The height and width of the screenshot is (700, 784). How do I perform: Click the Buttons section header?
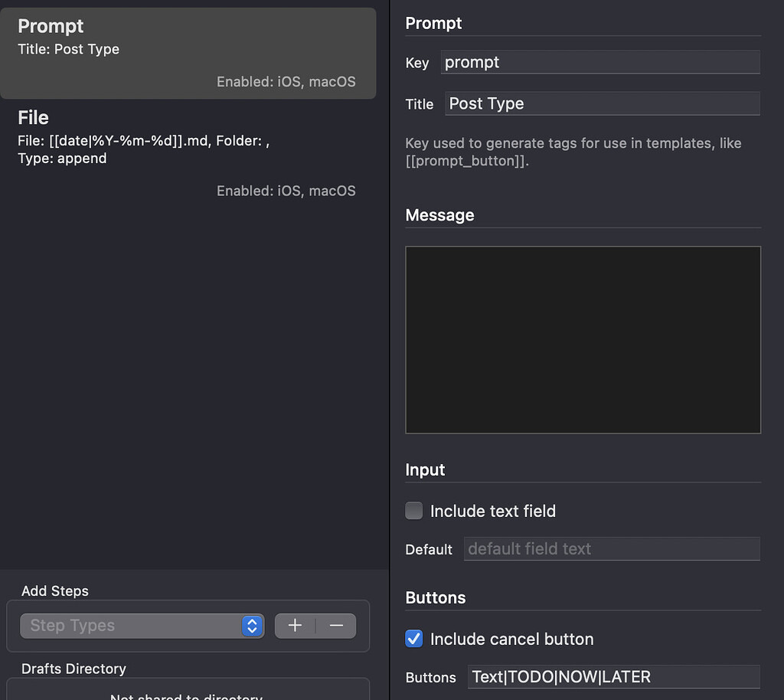434,597
